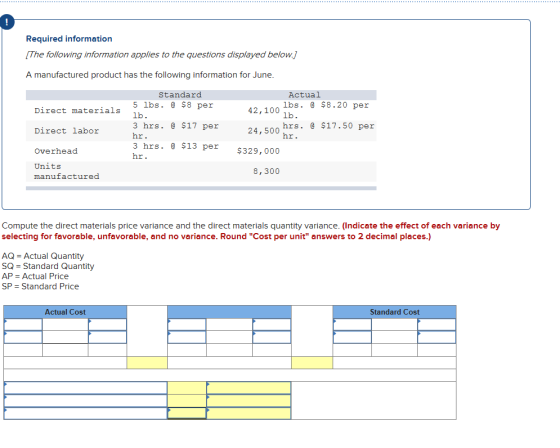The width and height of the screenshot is (560, 448).
Task: Select yellow cell between middle block and Standard Cost
Action: 312,363
